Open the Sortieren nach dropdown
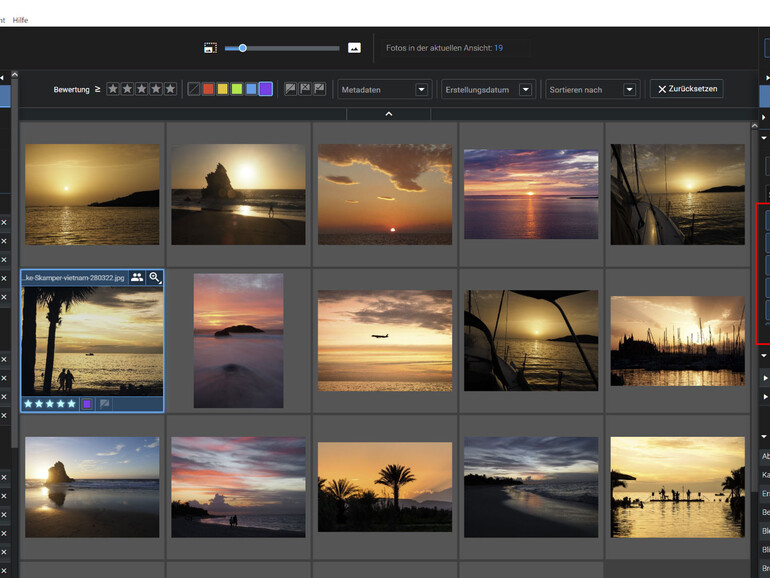The width and height of the screenshot is (770, 578). pyautogui.click(x=591, y=89)
